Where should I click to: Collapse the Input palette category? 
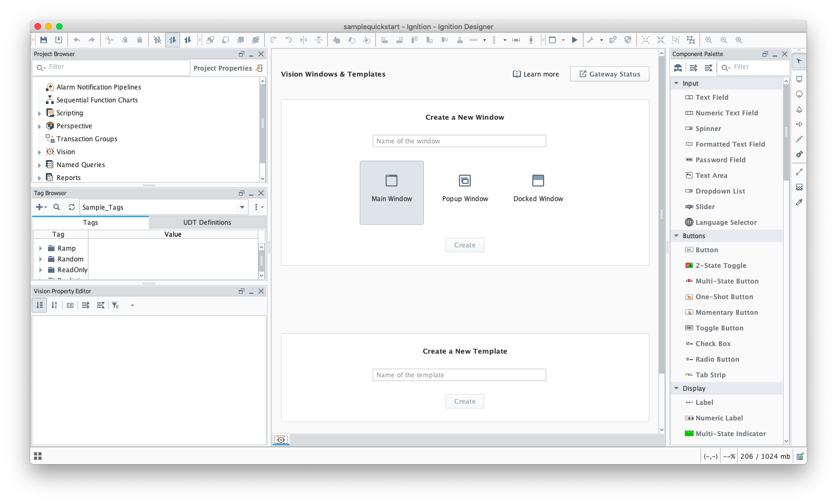click(x=676, y=83)
